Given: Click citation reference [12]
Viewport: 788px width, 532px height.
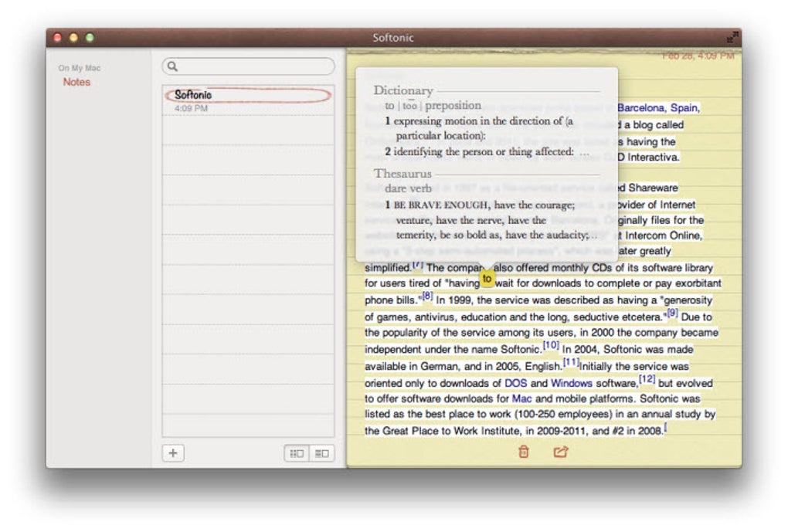Looking at the screenshot, I should [x=647, y=379].
